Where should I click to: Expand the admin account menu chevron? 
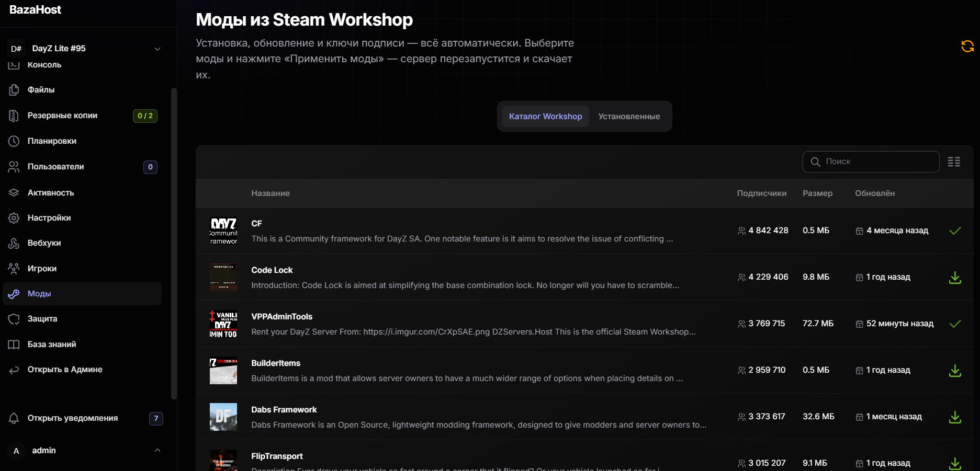pyautogui.click(x=157, y=450)
